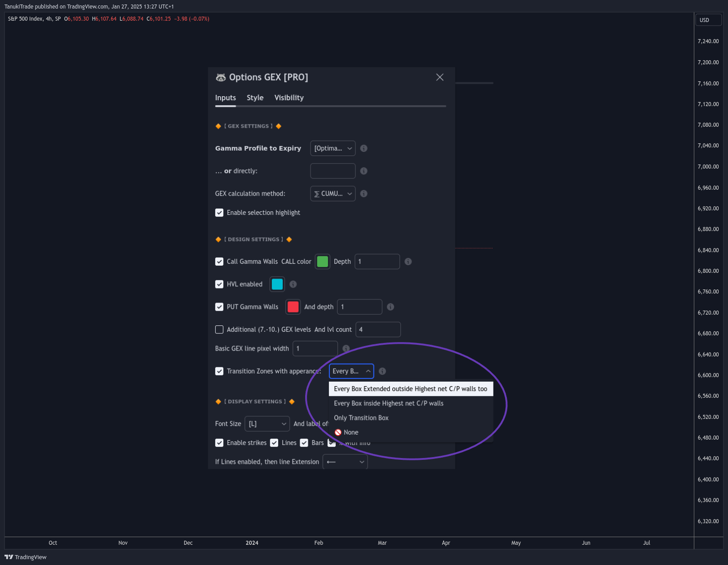This screenshot has width=728, height=565.
Task: Show info for Transition Zones appearance
Action: [x=382, y=371]
